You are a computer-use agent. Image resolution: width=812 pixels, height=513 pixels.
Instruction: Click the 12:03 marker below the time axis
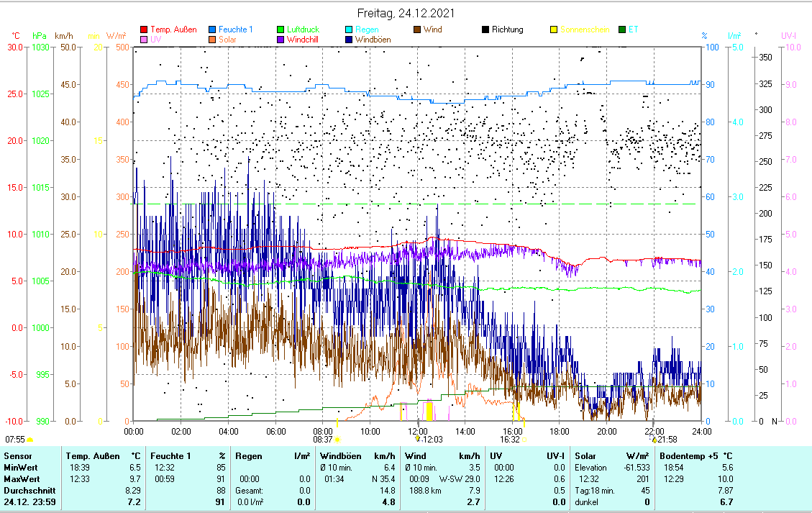coord(418,439)
